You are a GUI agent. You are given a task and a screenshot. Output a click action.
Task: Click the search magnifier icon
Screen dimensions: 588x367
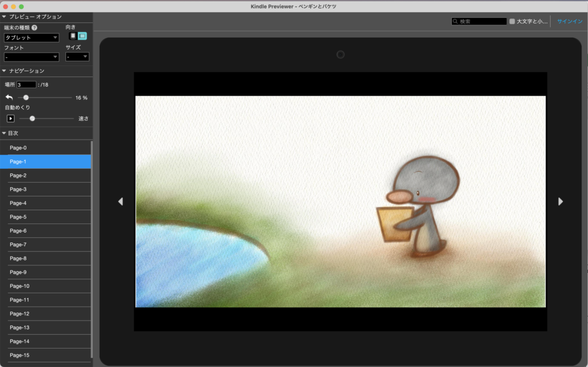pyautogui.click(x=455, y=21)
